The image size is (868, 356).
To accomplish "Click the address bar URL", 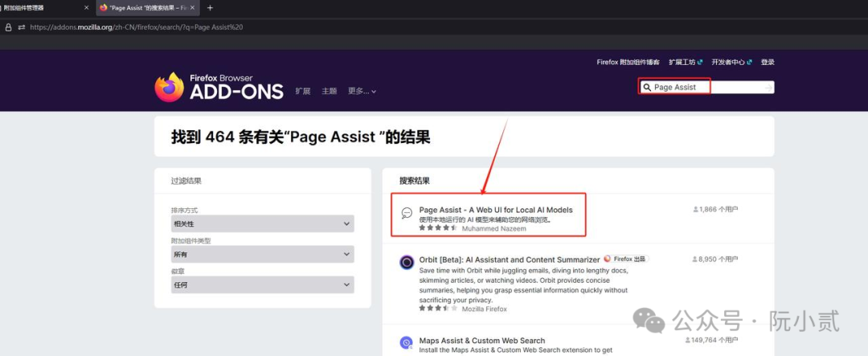I will coord(136,27).
